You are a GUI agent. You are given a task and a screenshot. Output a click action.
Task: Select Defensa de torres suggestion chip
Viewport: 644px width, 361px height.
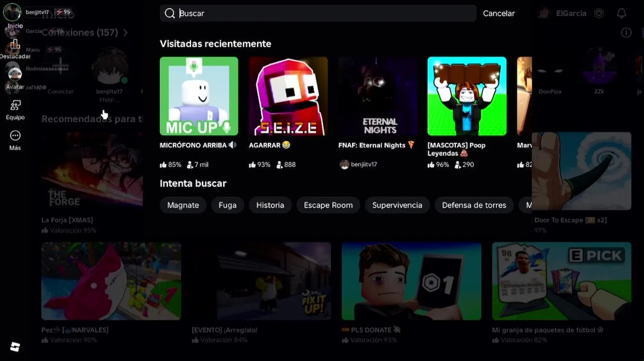point(474,205)
